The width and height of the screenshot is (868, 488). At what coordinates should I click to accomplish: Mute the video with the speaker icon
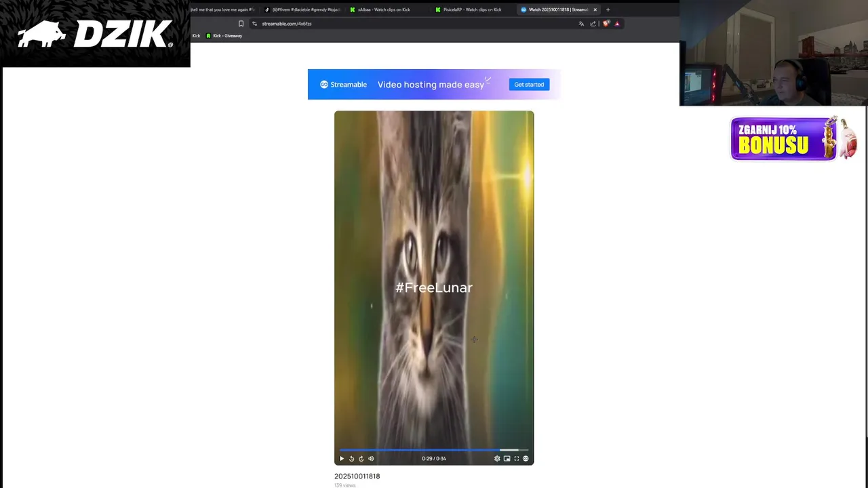click(371, 459)
